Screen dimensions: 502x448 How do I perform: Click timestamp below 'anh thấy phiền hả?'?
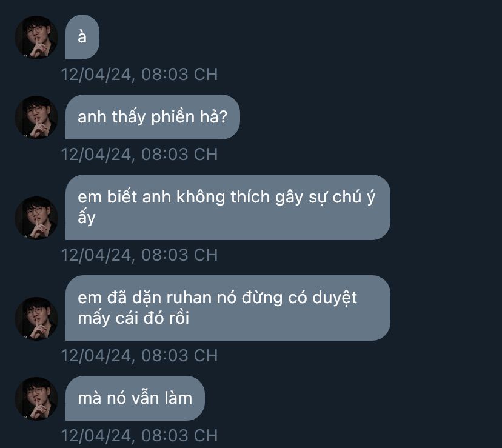pyautogui.click(x=139, y=155)
